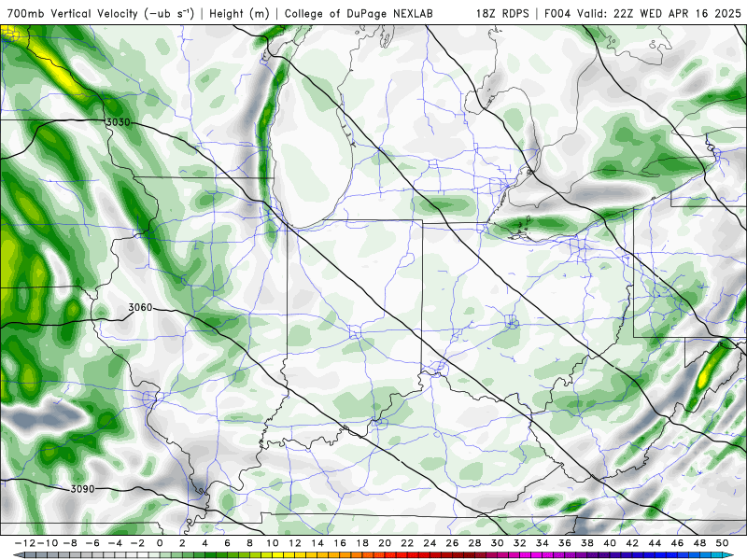Viewport: 747px width, 560px height.
Task: Click the 20 value on the color scale
Action: coord(385,543)
